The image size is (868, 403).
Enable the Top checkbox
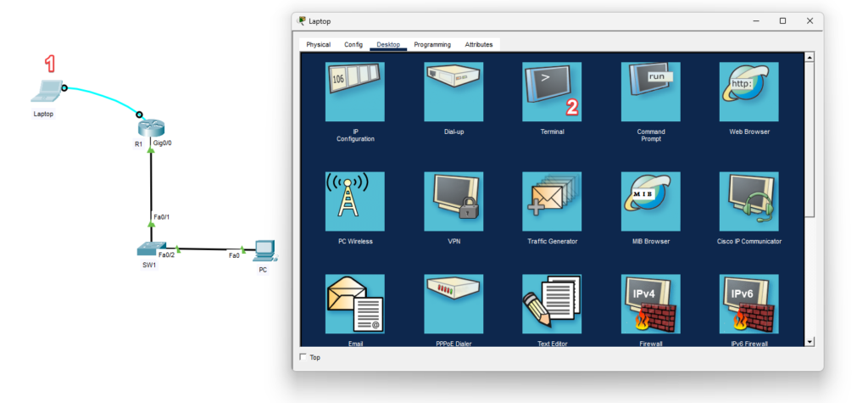303,357
